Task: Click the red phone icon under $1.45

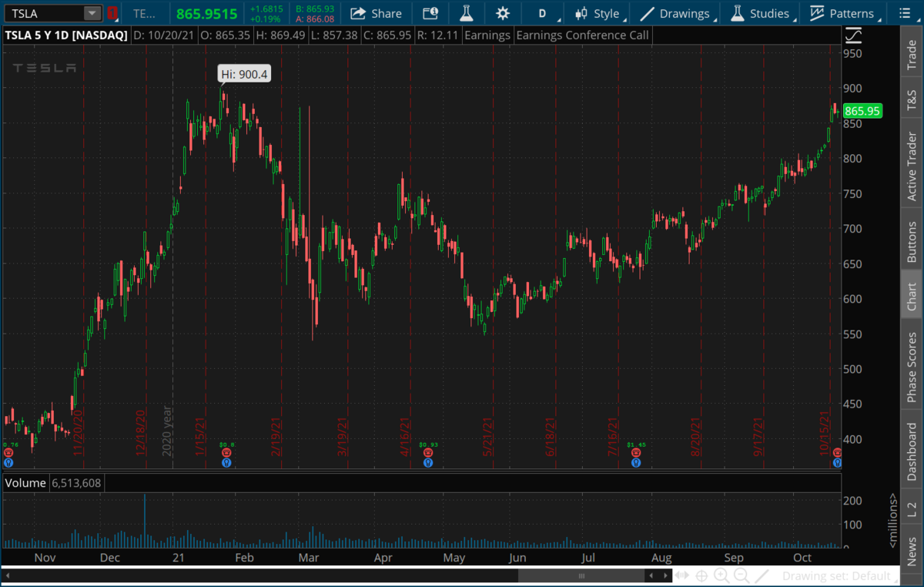Action: pos(636,454)
